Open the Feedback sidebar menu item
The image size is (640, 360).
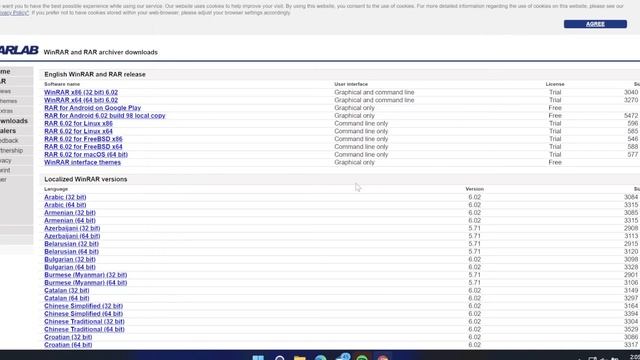tap(9, 140)
